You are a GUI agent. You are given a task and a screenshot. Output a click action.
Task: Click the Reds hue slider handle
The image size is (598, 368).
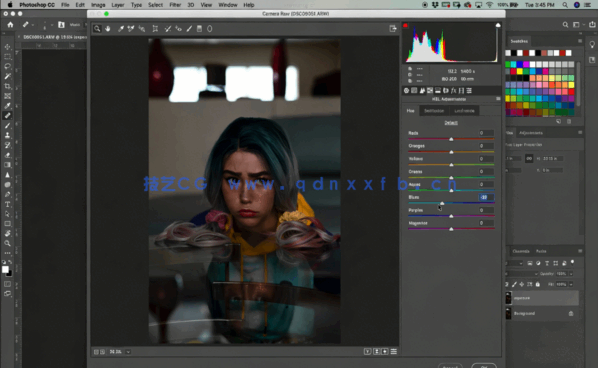[x=451, y=139]
